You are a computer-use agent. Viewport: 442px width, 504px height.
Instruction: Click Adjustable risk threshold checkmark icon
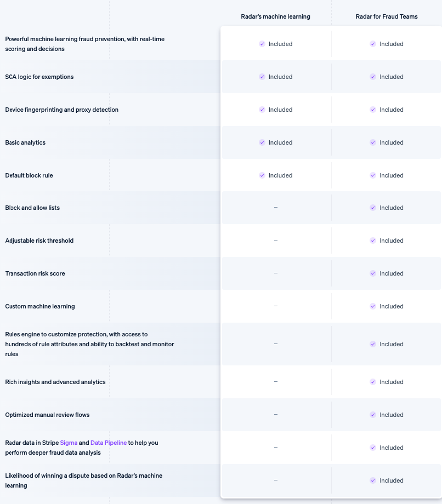pos(373,240)
